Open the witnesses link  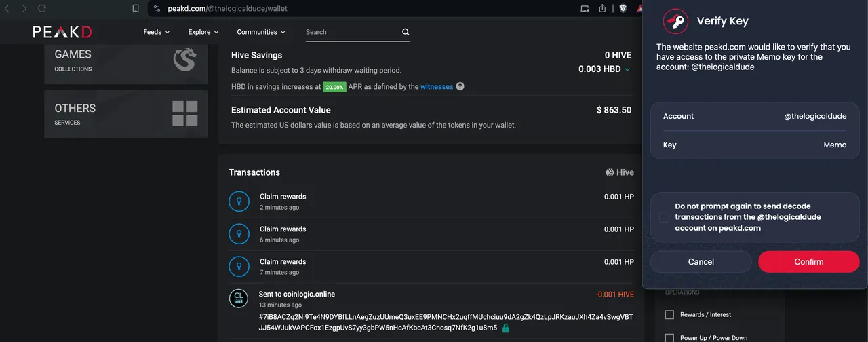pos(437,87)
